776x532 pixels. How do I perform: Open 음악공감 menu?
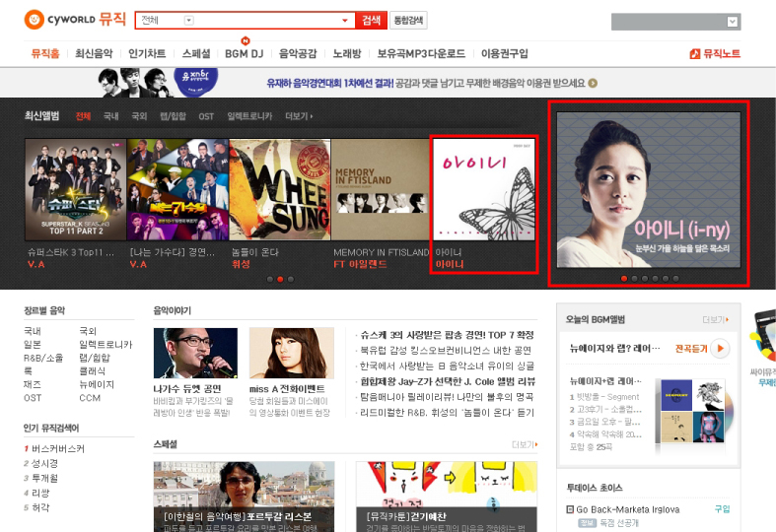[298, 53]
